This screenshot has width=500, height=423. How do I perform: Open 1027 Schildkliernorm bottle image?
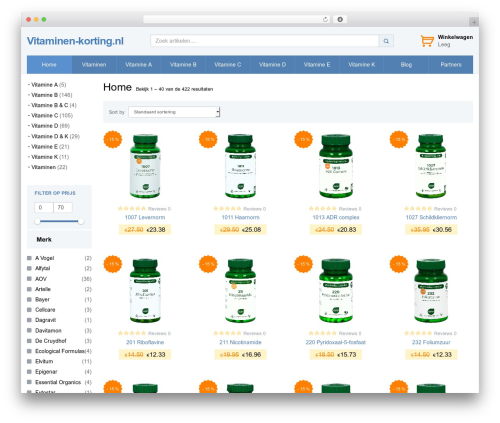pyautogui.click(x=431, y=166)
